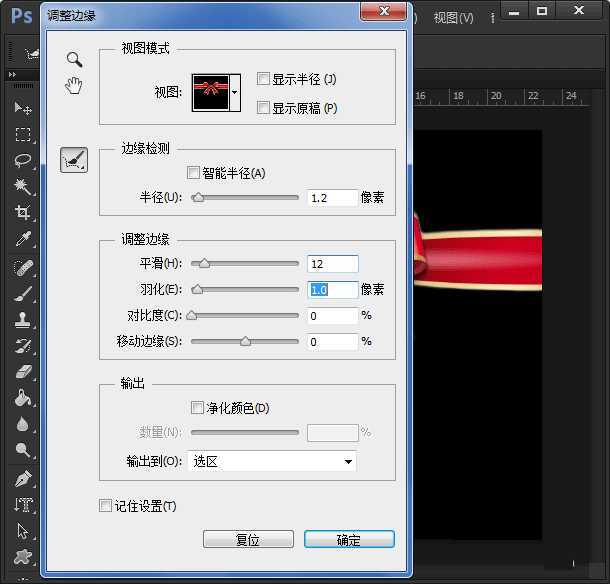The image size is (610, 584).
Task: Open the 视图(V) menu
Action: tap(454, 18)
